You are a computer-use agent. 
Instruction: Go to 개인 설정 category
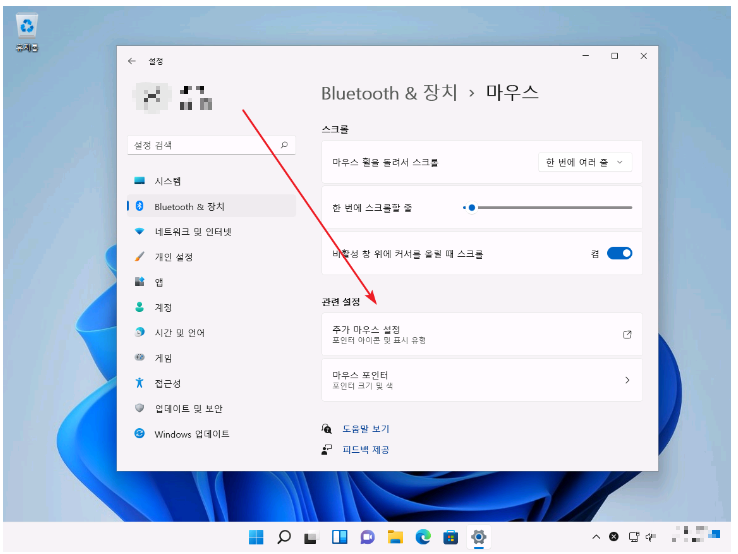211,257
